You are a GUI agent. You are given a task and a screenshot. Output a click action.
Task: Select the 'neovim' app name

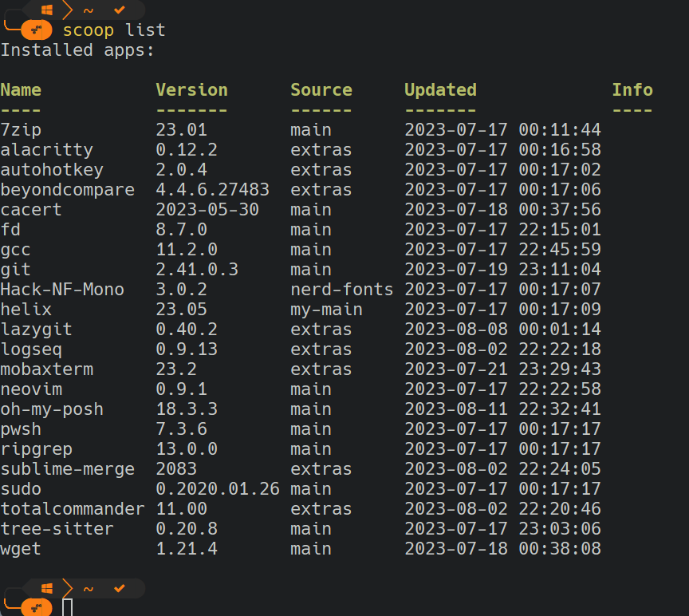pos(31,389)
